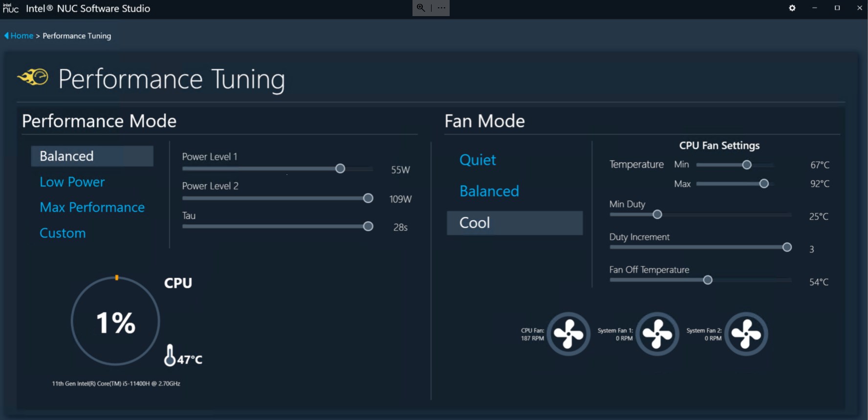The image size is (868, 420).
Task: Close the NUC Software Studio window
Action: click(860, 8)
